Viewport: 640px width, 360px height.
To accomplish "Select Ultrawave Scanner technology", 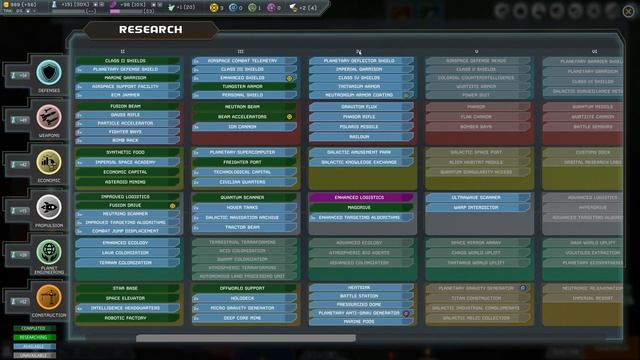I will point(478,198).
